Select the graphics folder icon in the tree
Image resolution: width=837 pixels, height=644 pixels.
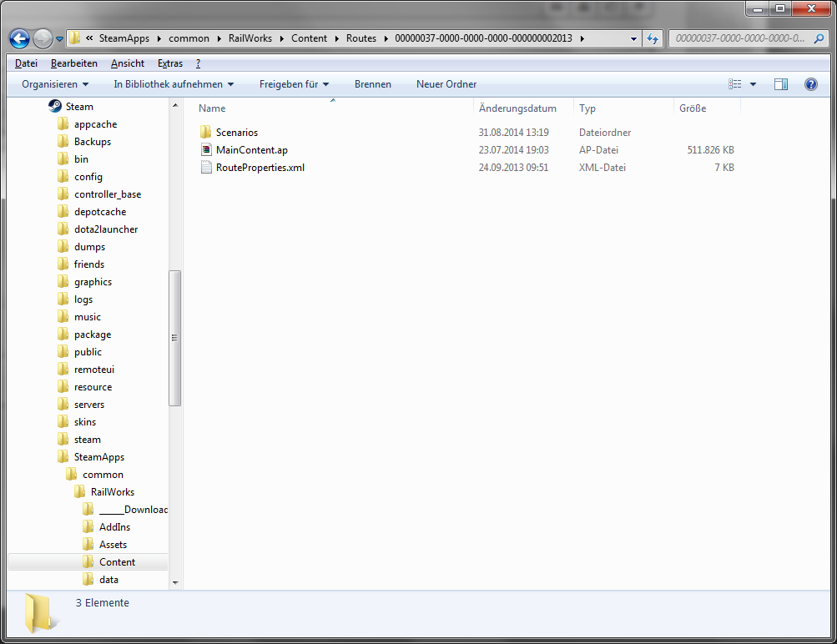63,282
